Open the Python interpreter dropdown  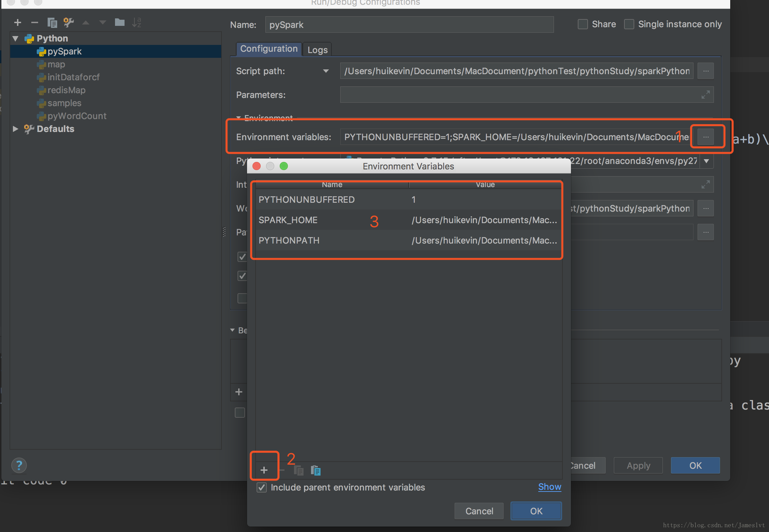point(706,161)
